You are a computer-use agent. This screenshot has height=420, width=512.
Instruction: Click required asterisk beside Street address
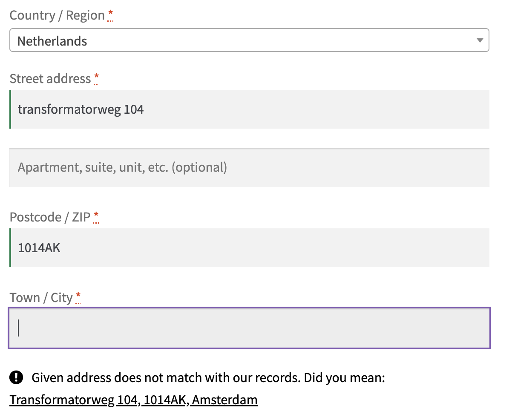[x=97, y=78]
